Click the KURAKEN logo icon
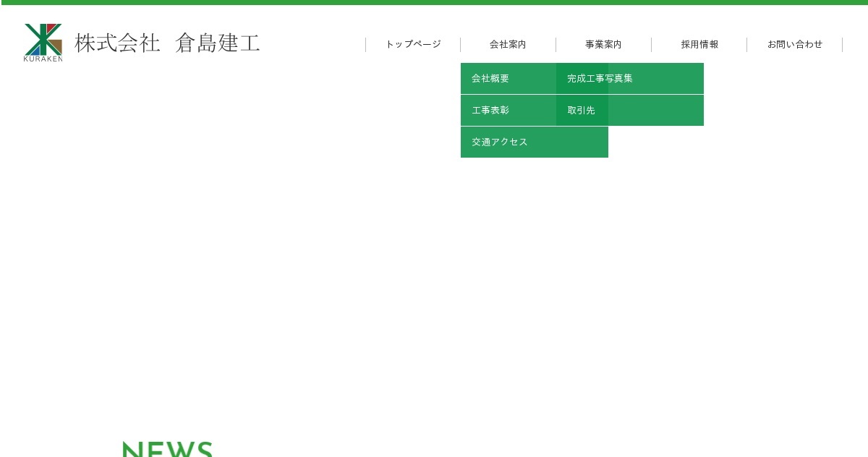The image size is (868, 457). pyautogui.click(x=43, y=43)
